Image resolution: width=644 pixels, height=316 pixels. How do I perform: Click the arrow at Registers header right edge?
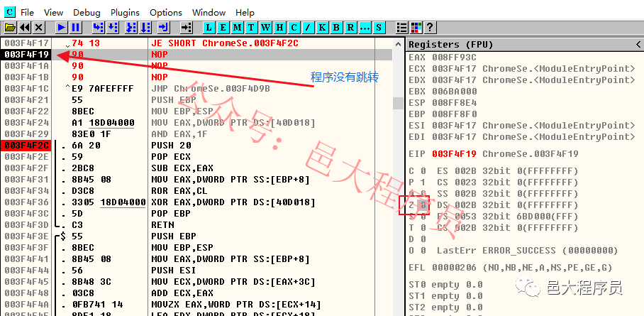pyautogui.click(x=638, y=45)
